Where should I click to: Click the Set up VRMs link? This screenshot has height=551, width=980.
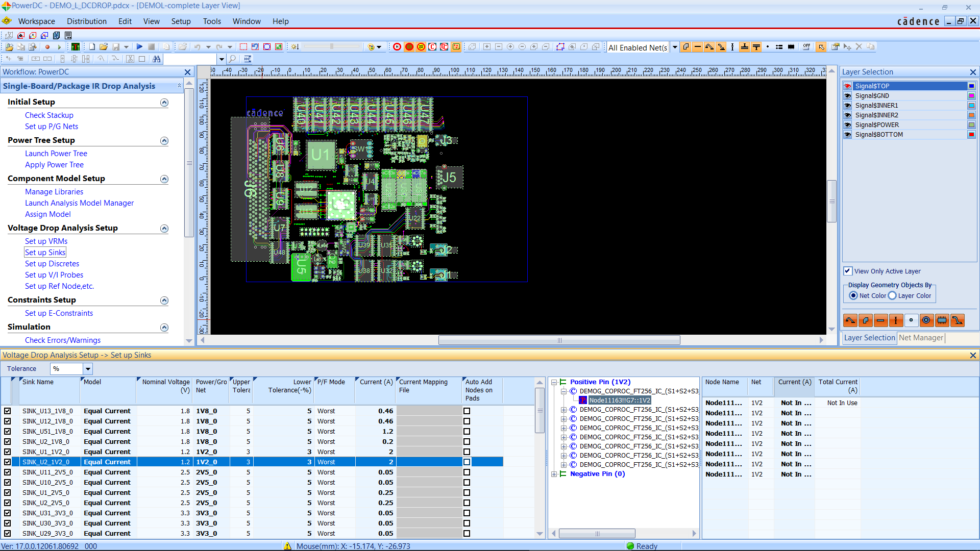tap(46, 241)
